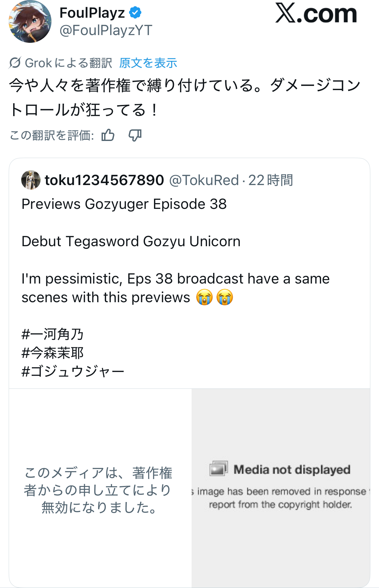Viewport: 379px width, 588px height.
Task: Open hashtag #今森茉耶
Action: coord(52,353)
